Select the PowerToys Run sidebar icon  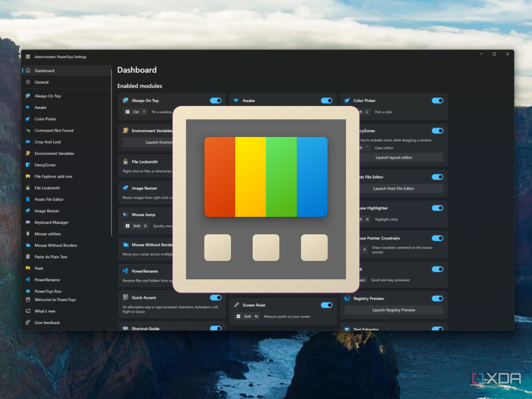click(28, 291)
